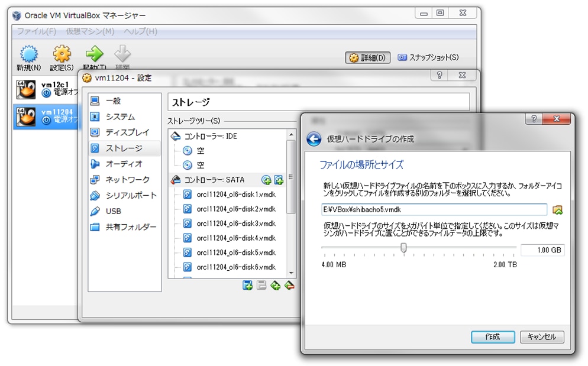Open the ディスプレイ settings category
This screenshot has height=366, width=588.
pos(124,132)
